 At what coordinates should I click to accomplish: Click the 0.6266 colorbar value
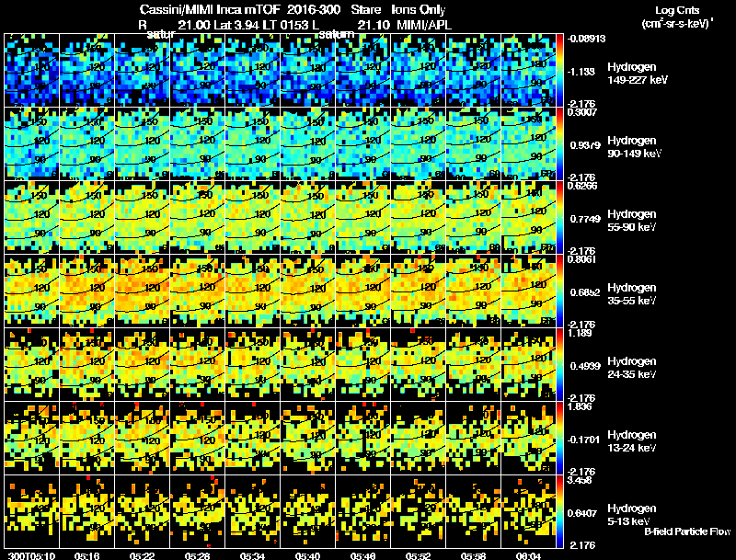[x=582, y=185]
